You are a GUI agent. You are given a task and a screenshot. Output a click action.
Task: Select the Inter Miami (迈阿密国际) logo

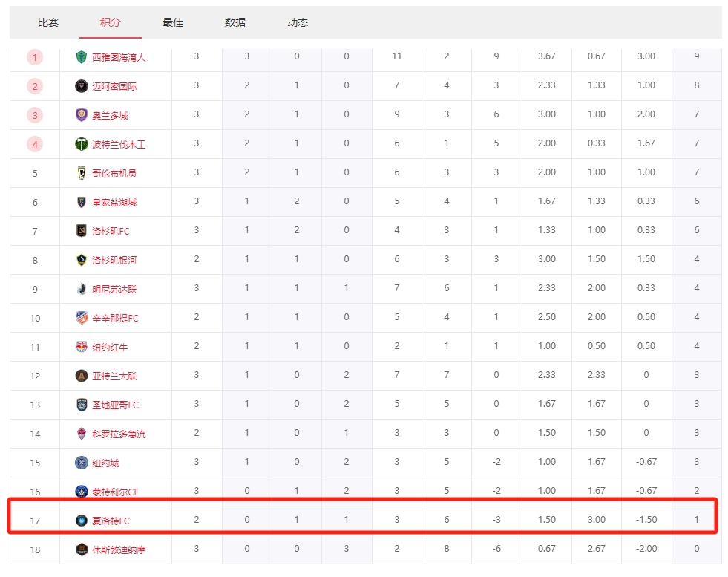(82, 86)
